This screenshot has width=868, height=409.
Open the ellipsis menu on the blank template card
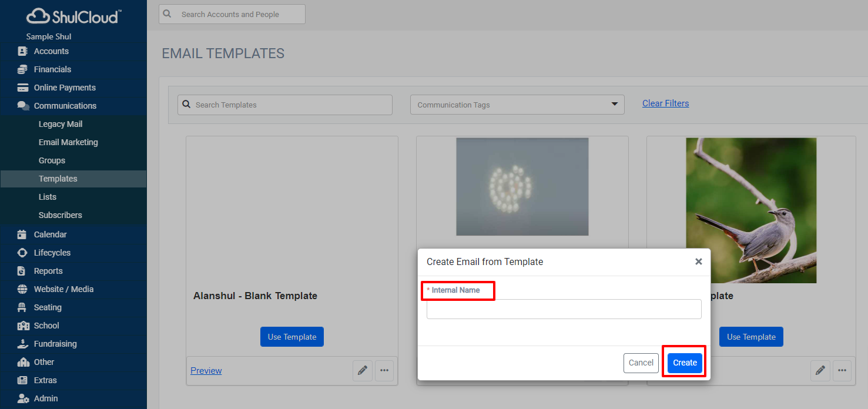[x=384, y=370]
